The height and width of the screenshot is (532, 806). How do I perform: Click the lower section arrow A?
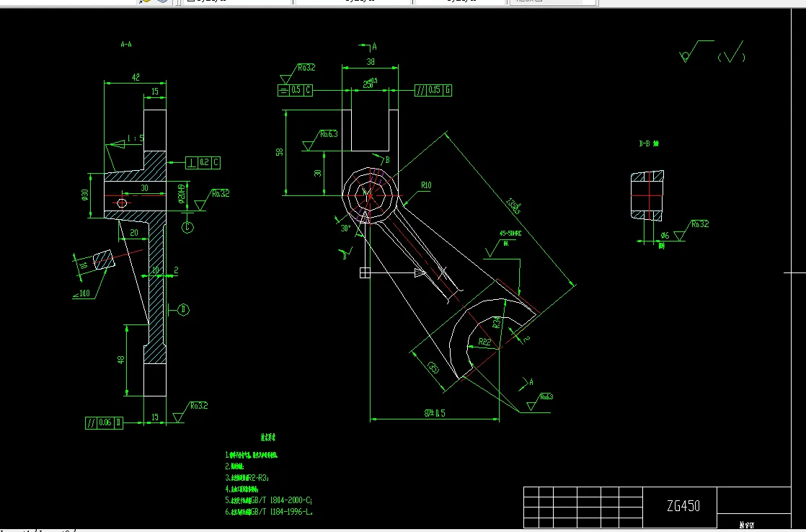coord(528,384)
